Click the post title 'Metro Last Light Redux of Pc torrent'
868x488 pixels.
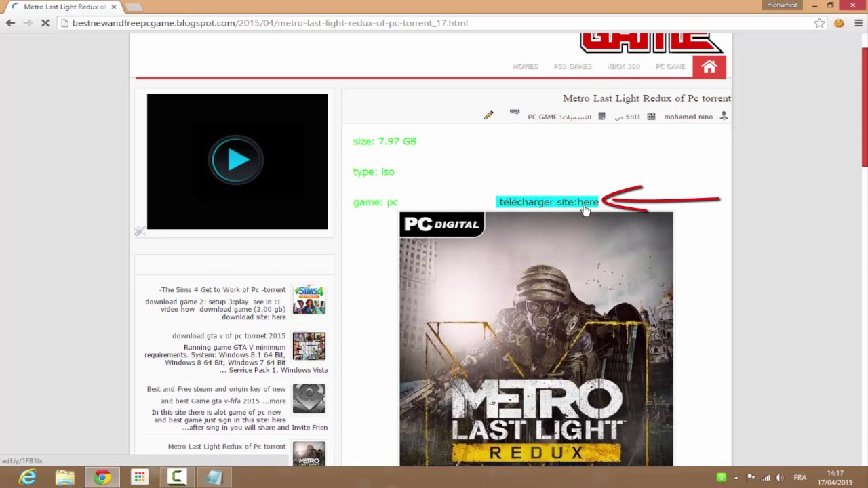(x=647, y=98)
